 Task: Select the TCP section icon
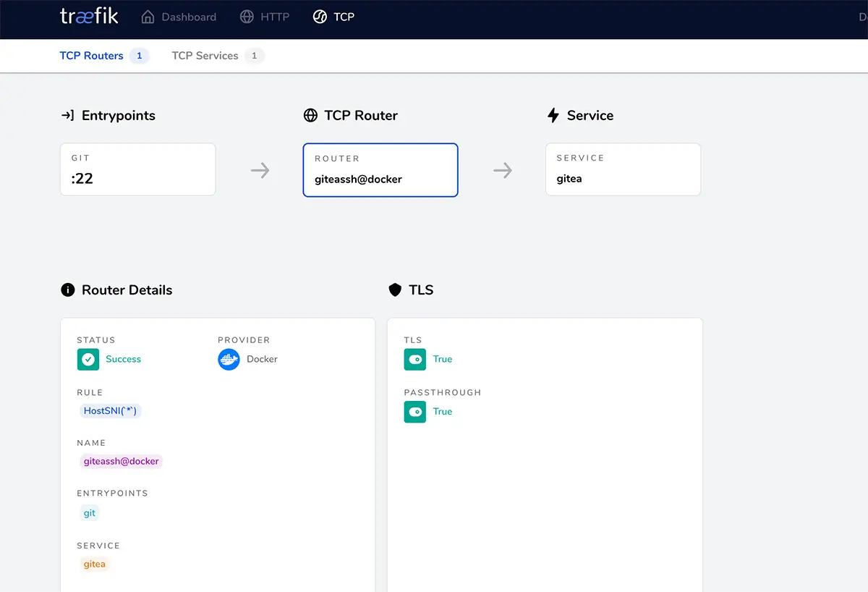[318, 16]
